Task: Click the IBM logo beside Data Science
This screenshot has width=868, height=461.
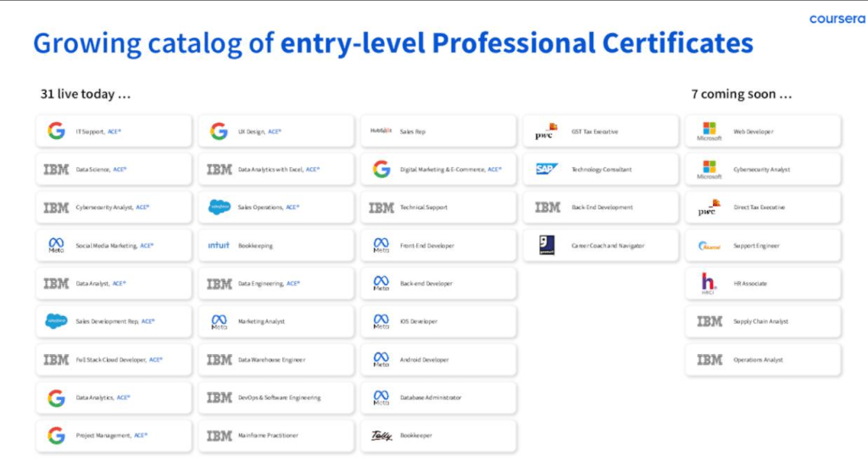Action: (x=56, y=169)
